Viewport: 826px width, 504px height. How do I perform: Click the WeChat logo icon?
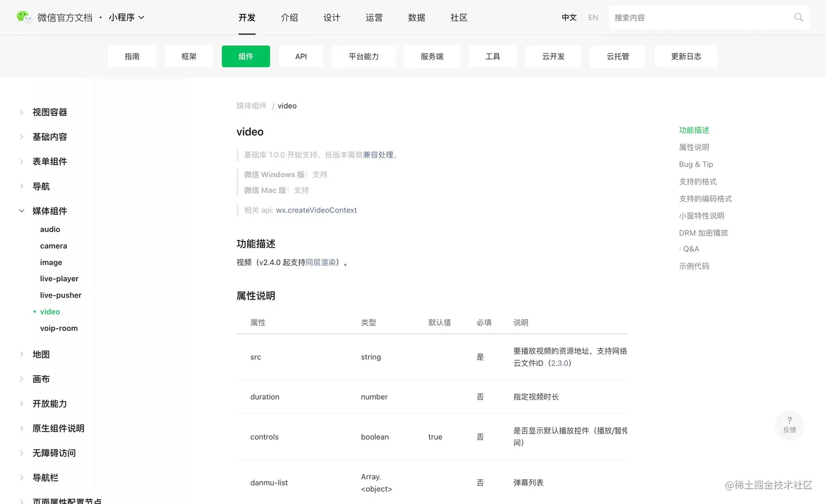pyautogui.click(x=23, y=17)
